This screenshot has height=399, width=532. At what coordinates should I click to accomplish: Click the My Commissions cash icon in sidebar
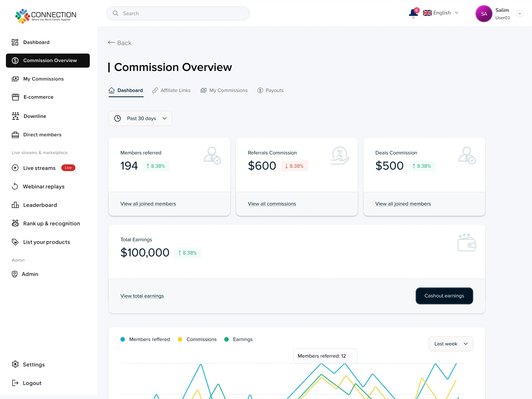click(15, 79)
